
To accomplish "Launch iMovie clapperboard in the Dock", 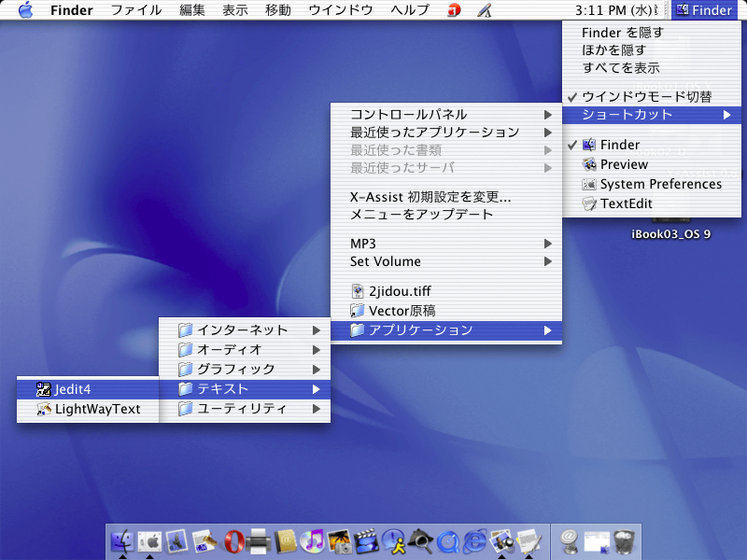I will tap(366, 541).
